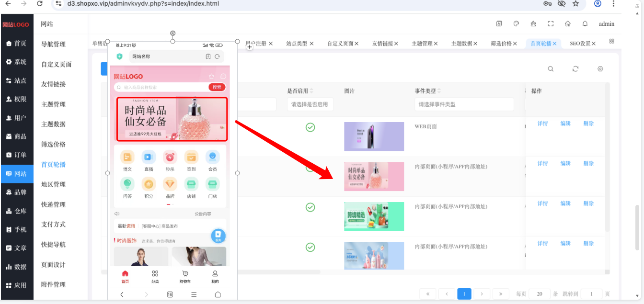Open 地区管理 in the side menu

(x=53, y=184)
